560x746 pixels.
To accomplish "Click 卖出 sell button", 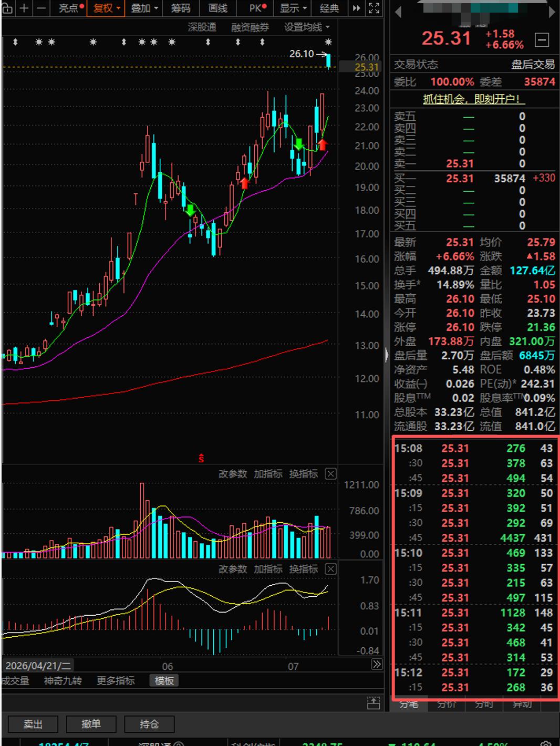I will tap(33, 724).
